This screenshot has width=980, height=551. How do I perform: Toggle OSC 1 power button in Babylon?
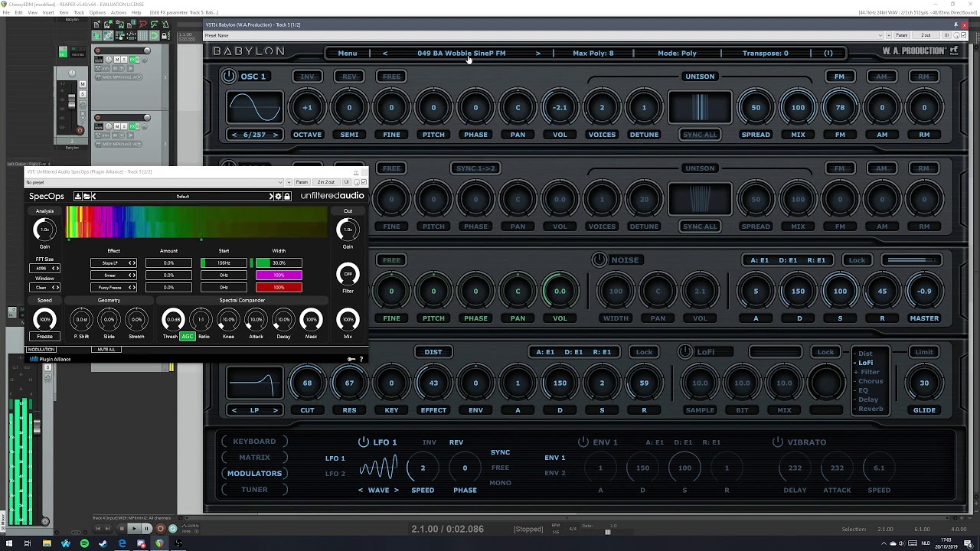tap(229, 77)
